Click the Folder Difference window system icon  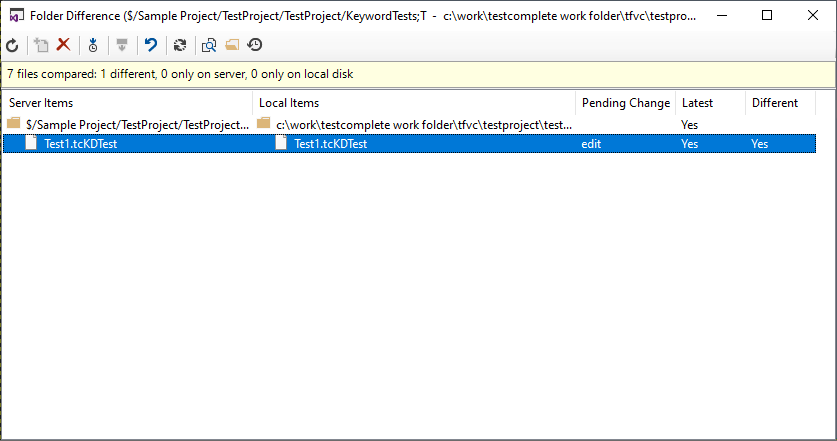[16, 16]
